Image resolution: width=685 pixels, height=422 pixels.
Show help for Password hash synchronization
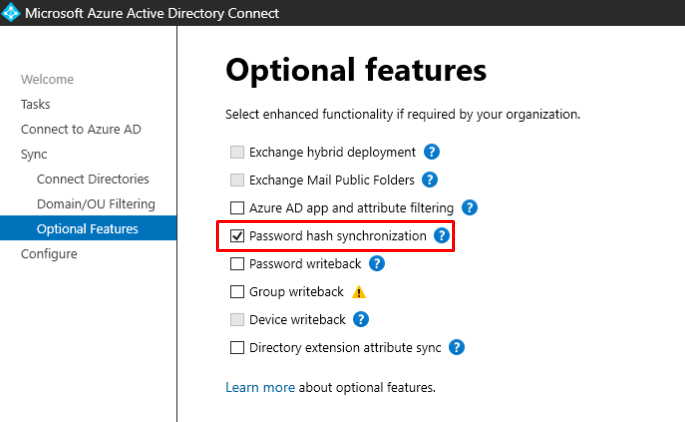tap(441, 236)
